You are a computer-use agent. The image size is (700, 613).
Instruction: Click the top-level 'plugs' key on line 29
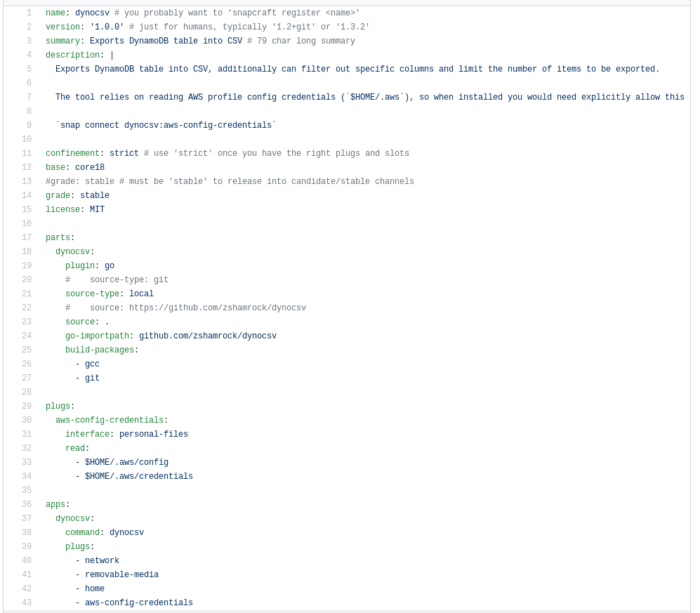point(58,406)
